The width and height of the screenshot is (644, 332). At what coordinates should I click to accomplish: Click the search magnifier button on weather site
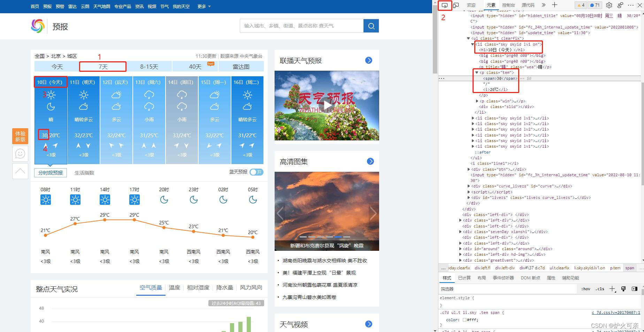click(371, 26)
